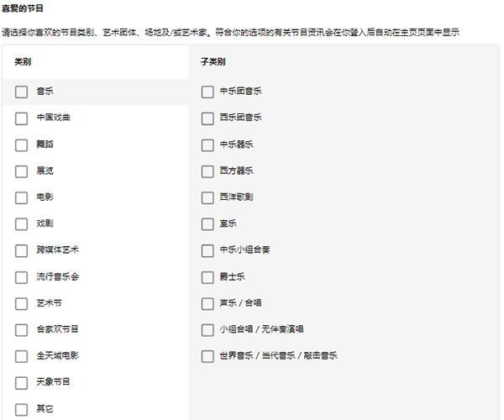Check the 音乐 category checkbox
The width and height of the screenshot is (504, 420).
point(21,92)
